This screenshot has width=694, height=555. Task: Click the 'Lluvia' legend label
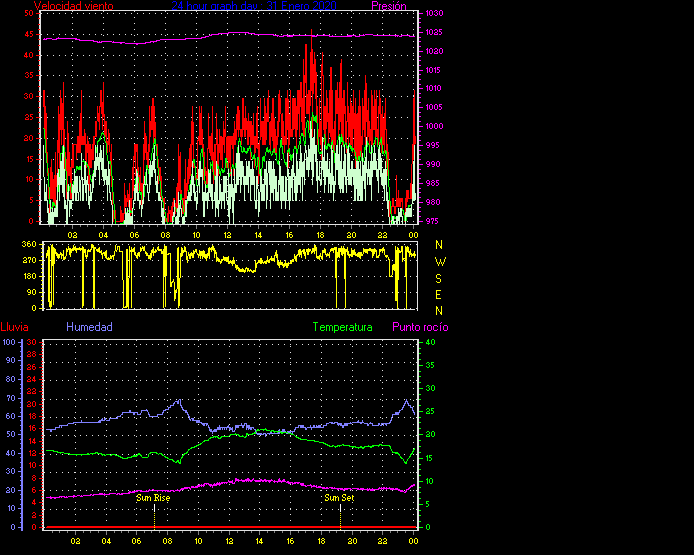coord(15,327)
